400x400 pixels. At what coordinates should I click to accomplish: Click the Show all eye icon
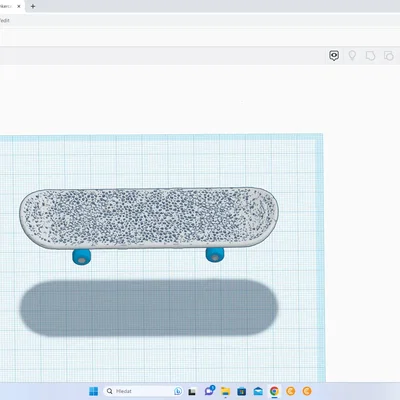click(334, 55)
